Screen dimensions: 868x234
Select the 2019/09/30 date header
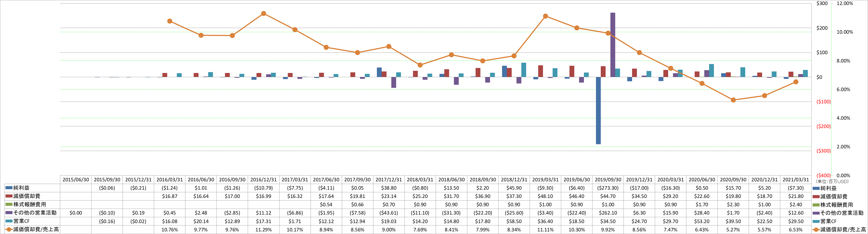pos(608,180)
